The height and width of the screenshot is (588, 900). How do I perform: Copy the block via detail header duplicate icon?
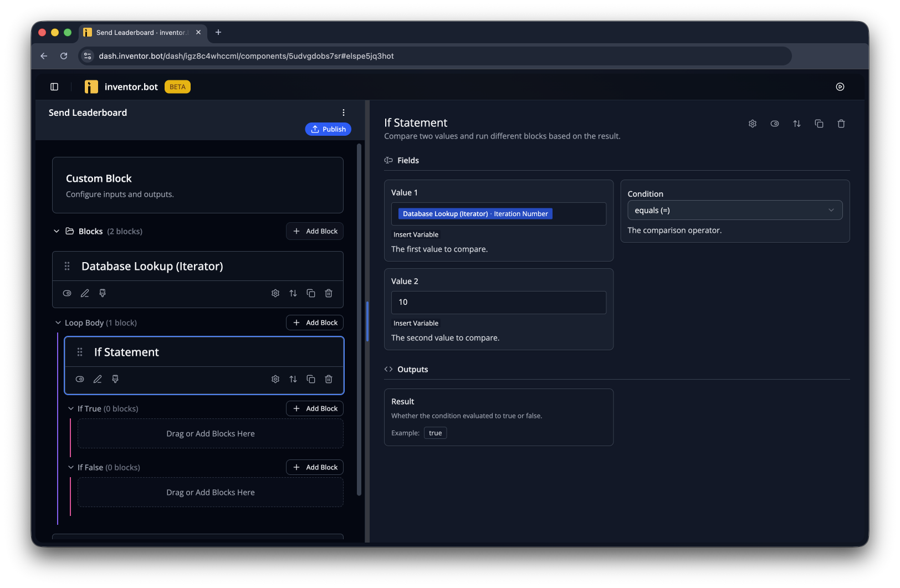point(819,124)
